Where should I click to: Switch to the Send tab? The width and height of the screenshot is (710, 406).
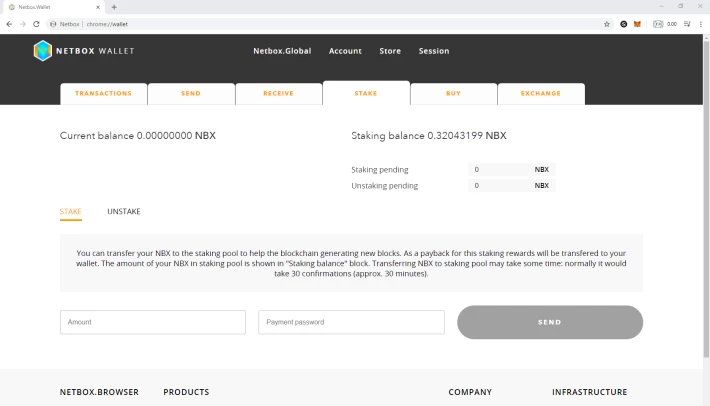point(191,94)
